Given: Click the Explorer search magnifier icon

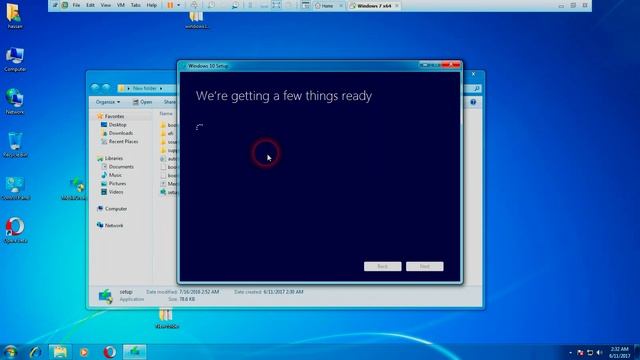Looking at the screenshot, I should (476, 88).
